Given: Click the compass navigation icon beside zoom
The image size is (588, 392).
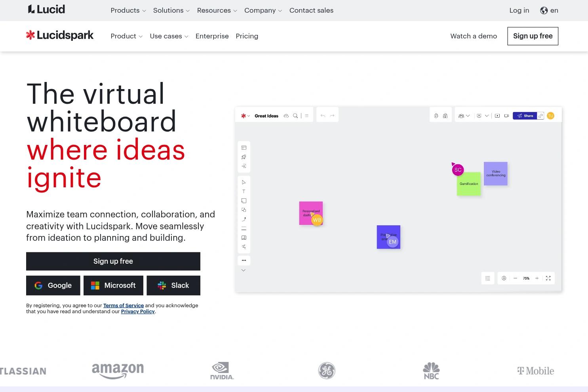Looking at the screenshot, I should (x=504, y=278).
